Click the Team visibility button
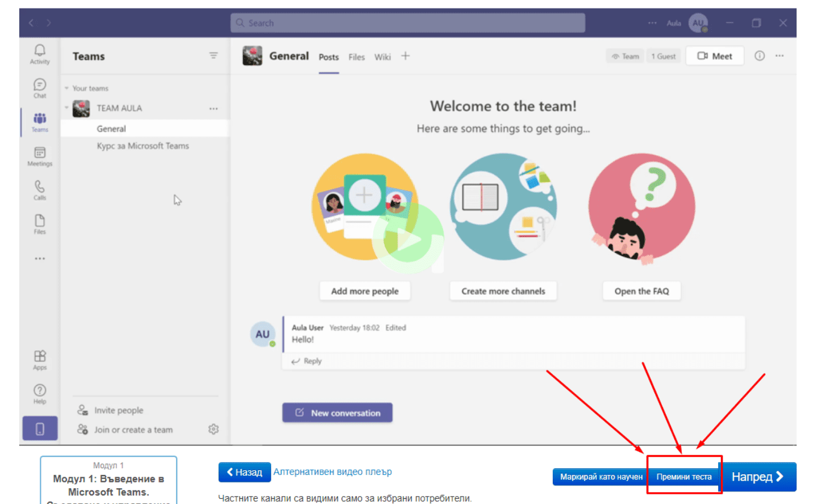This screenshot has width=834, height=504. pos(625,56)
